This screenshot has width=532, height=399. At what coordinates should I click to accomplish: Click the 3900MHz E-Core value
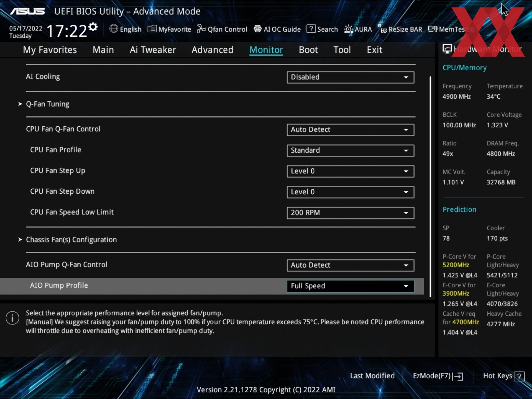(x=456, y=293)
